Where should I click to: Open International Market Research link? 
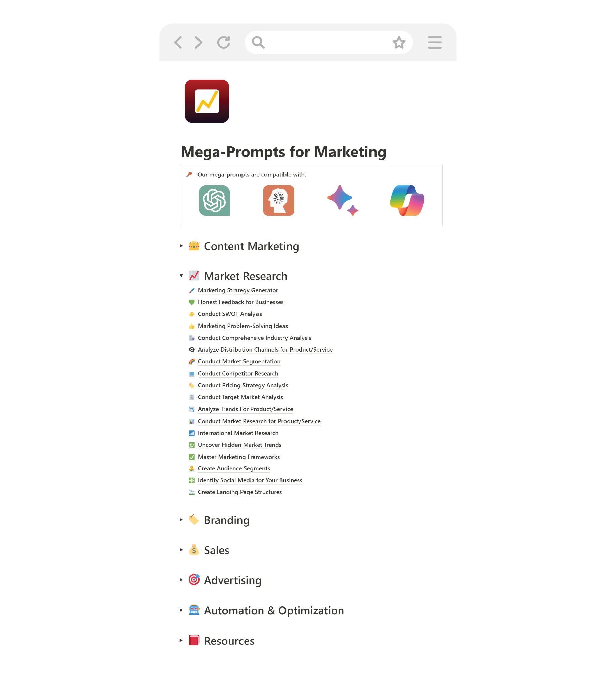(x=238, y=433)
